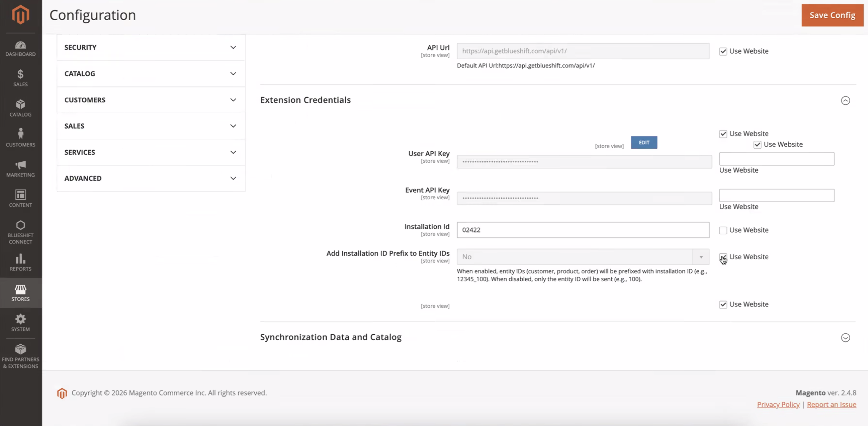The width and height of the screenshot is (868, 426).
Task: Open the Privacy Policy link
Action: [x=778, y=404]
